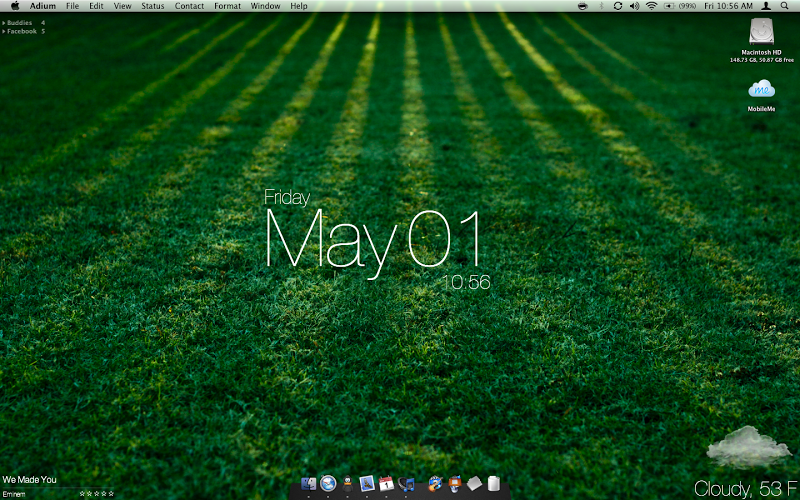Open MobileMe cloud icon on desktop

(761, 90)
